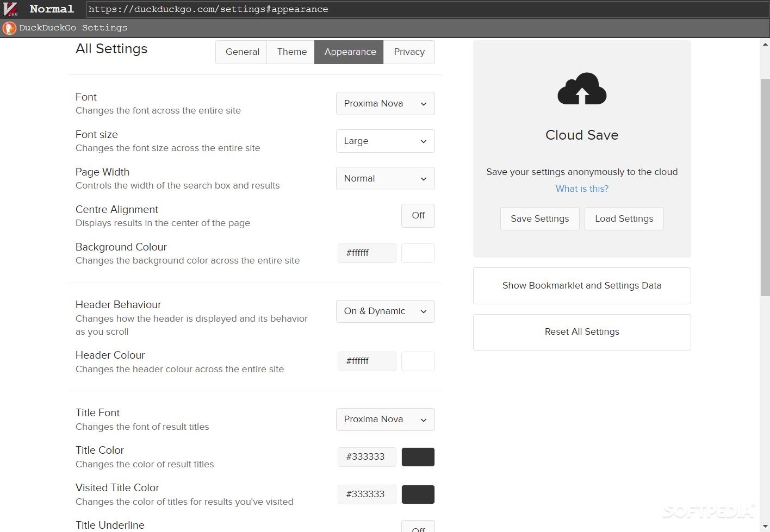770x532 pixels.
Task: Click the Background Colour hex input field
Action: [367, 253]
